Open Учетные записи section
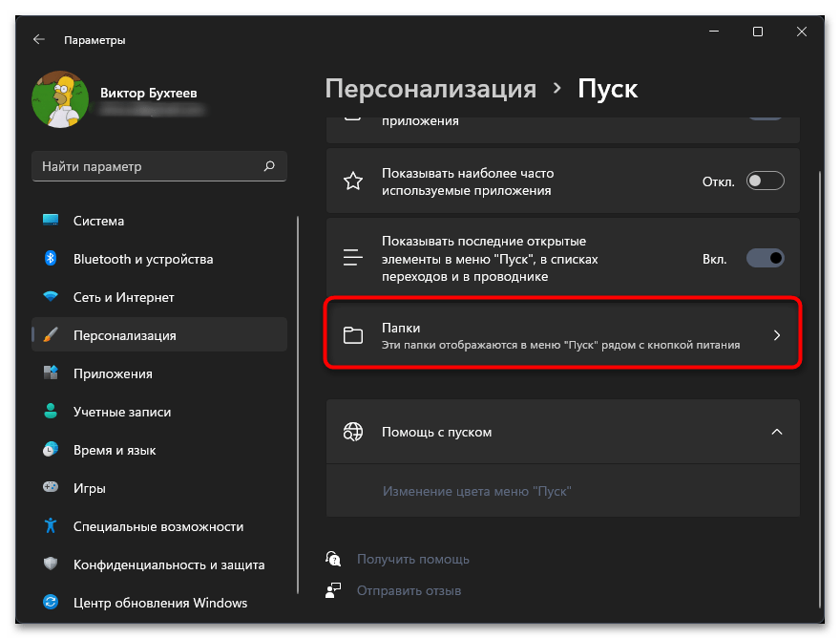This screenshot has width=840, height=639. (x=159, y=412)
